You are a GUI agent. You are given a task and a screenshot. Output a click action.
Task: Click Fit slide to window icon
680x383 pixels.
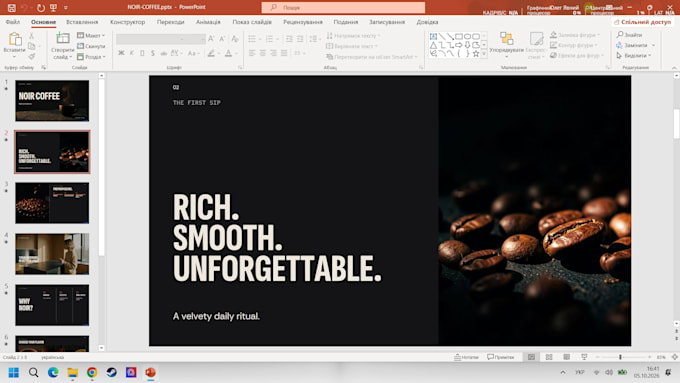tap(675, 357)
